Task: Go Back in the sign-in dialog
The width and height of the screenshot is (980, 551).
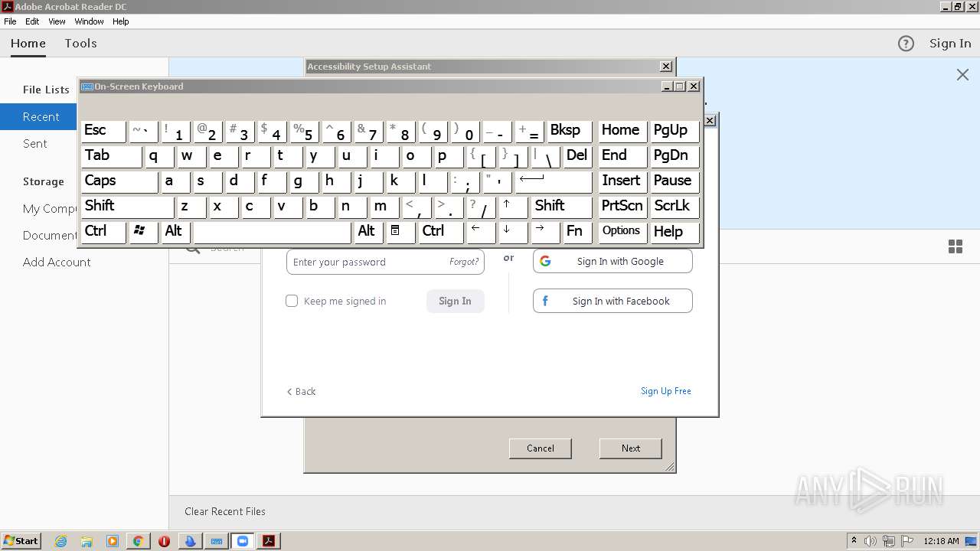Action: coord(301,391)
